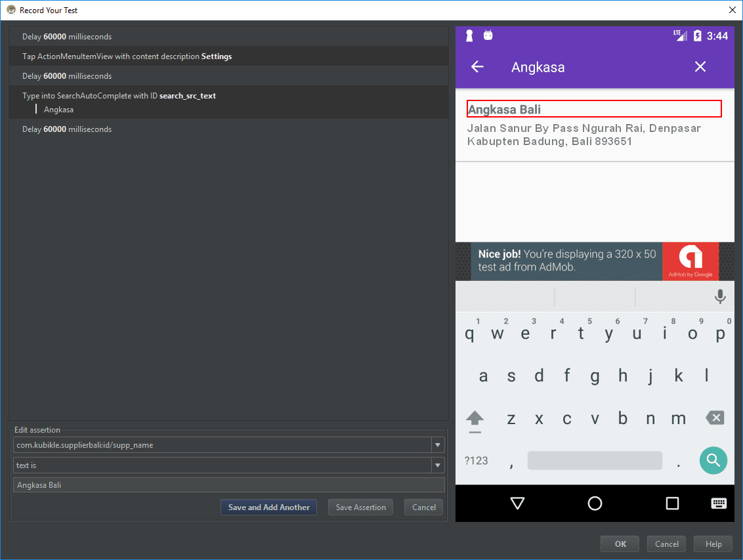Tap the AdMob test ad banner
The width and height of the screenshot is (743, 560).
pos(594,261)
